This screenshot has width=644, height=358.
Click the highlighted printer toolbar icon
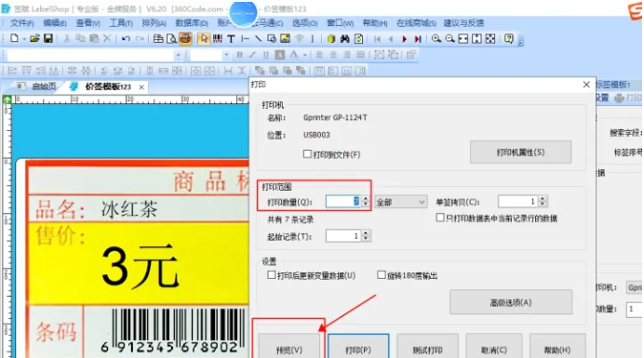coord(185,39)
